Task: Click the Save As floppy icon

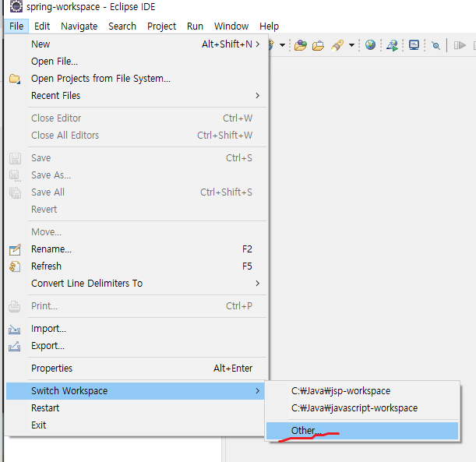Action: pos(15,175)
